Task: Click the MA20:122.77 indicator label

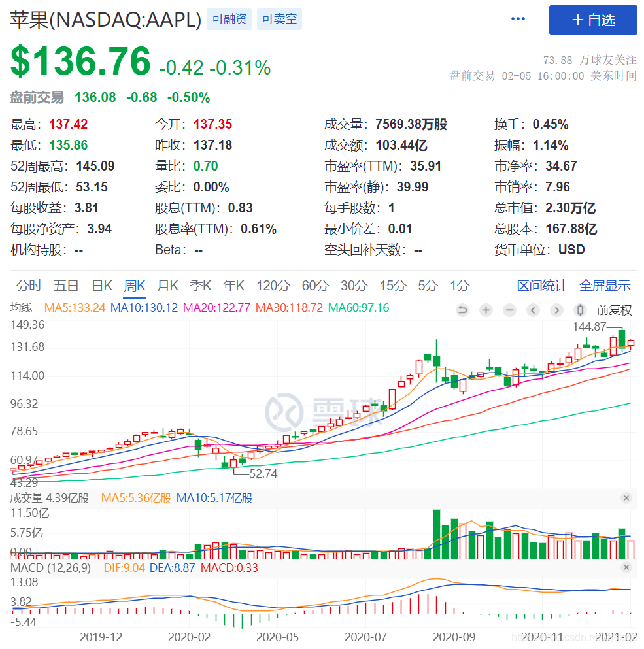Action: (x=216, y=308)
